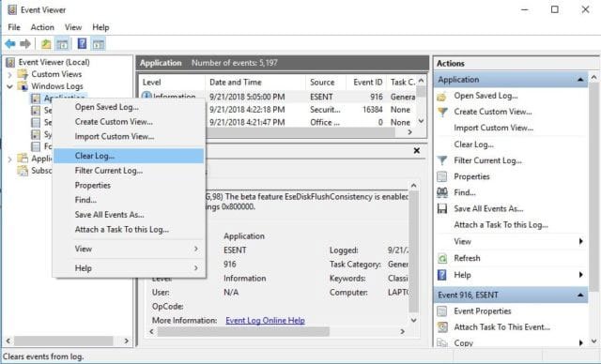Open the Event Log Online Help link

tap(265, 320)
